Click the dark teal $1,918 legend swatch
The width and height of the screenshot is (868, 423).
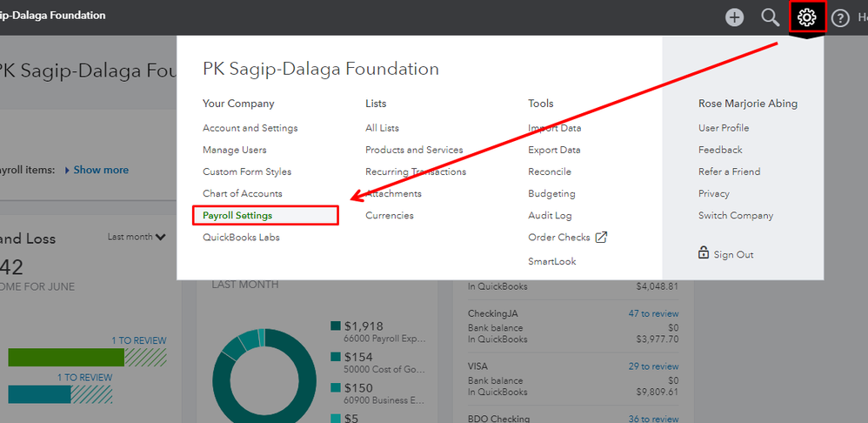336,326
